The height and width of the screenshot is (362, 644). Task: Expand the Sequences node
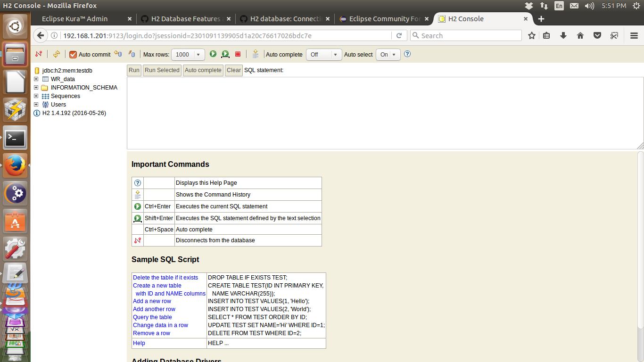click(36, 96)
